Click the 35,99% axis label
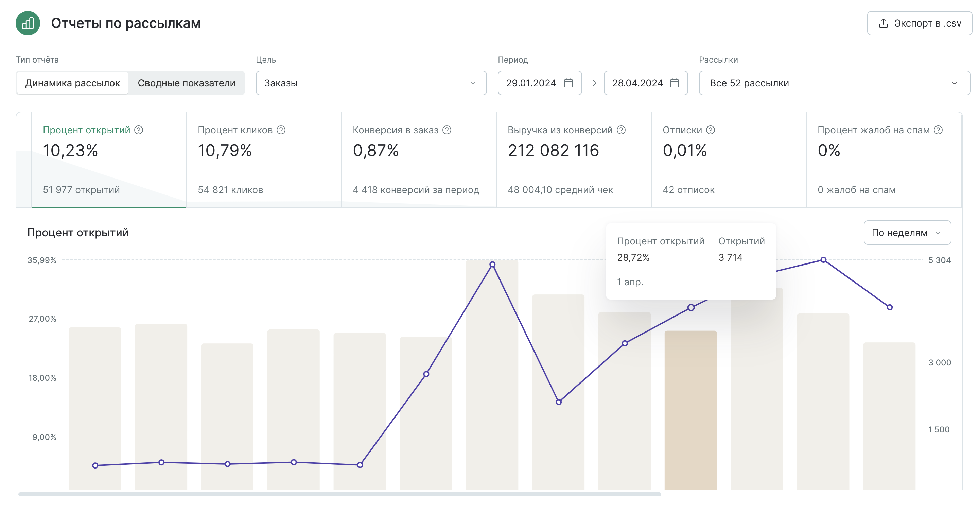The image size is (980, 527). (42, 260)
